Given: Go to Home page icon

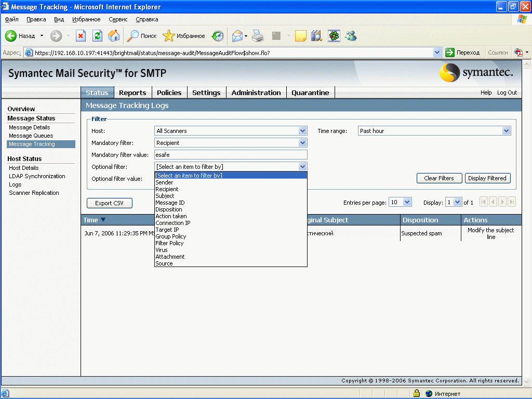Looking at the screenshot, I should coord(114,36).
